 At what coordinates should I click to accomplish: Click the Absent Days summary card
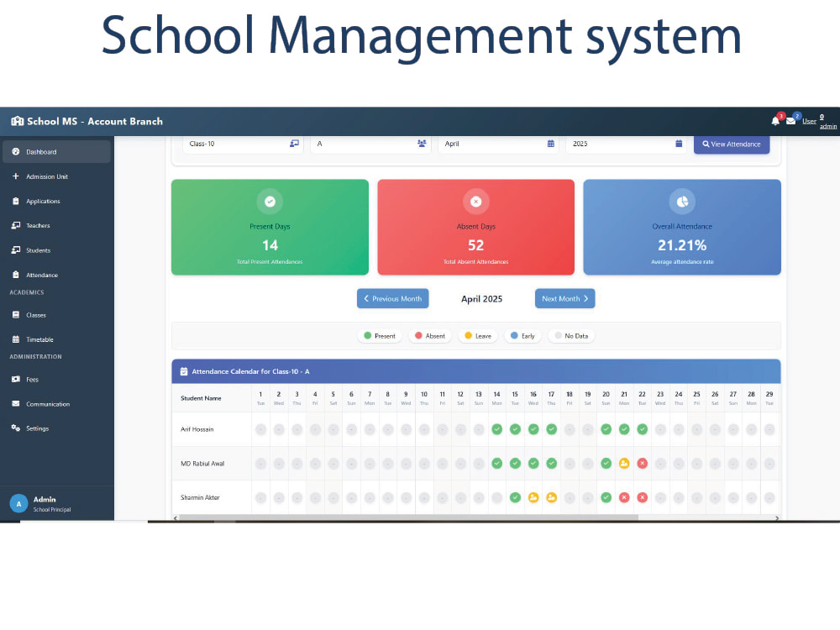475,227
